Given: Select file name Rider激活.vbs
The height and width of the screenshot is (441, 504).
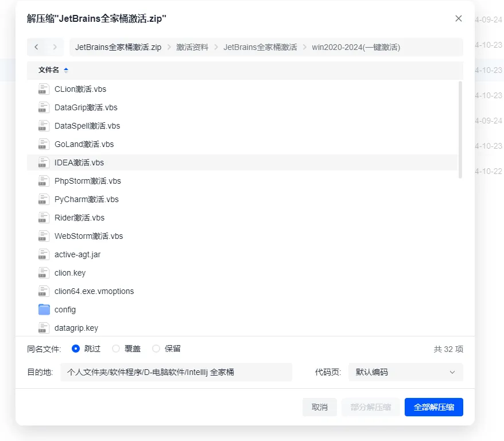Looking at the screenshot, I should pyautogui.click(x=79, y=218).
